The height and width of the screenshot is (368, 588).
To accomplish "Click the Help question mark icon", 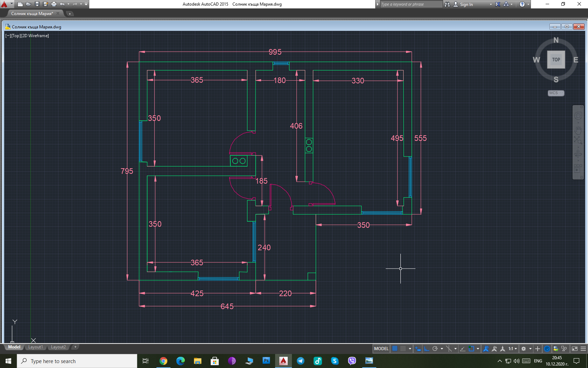I will tap(522, 4).
